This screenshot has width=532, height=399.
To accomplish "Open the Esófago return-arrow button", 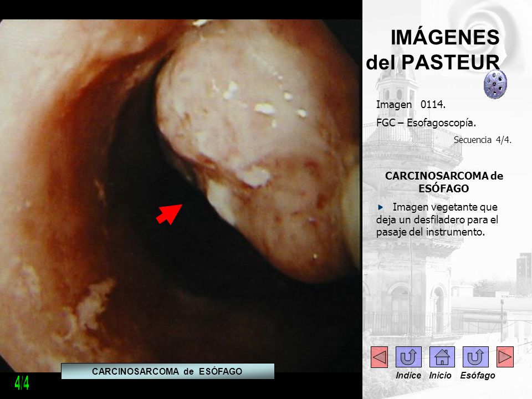I will (475, 357).
